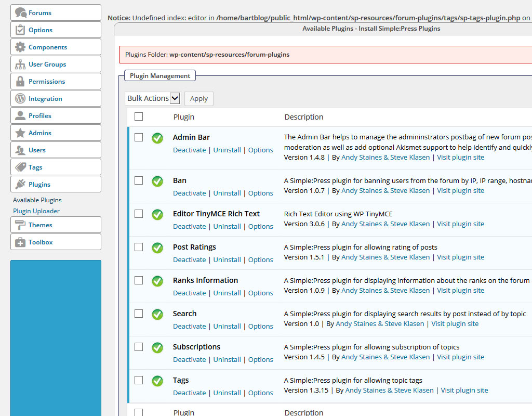This screenshot has height=416, width=532.
Task: Click the "Version 3.0.6" text
Action: (304, 224)
